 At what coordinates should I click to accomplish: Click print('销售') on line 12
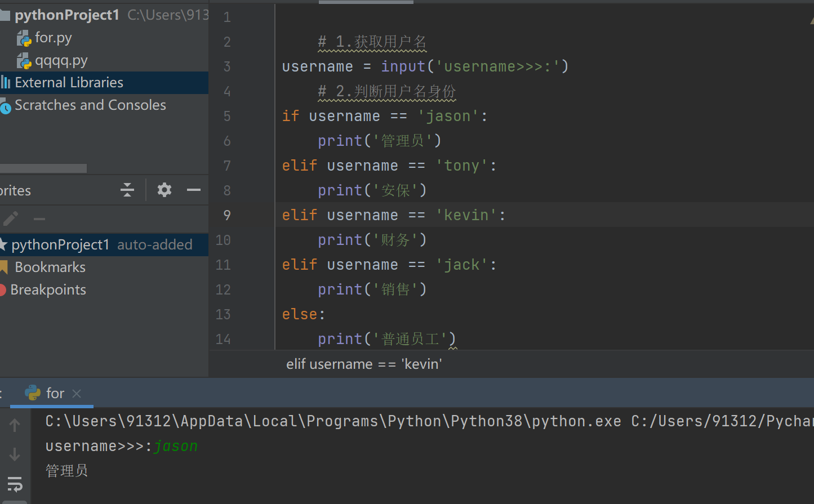pyautogui.click(x=372, y=289)
